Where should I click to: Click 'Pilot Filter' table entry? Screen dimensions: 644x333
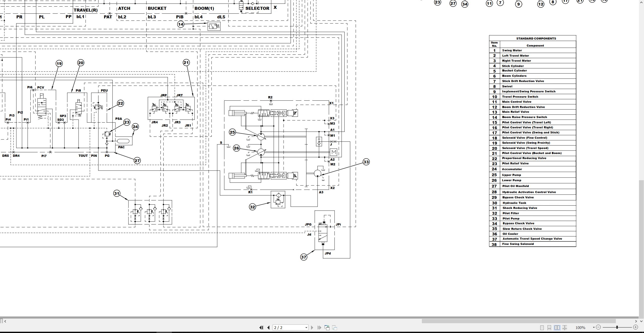(511, 213)
